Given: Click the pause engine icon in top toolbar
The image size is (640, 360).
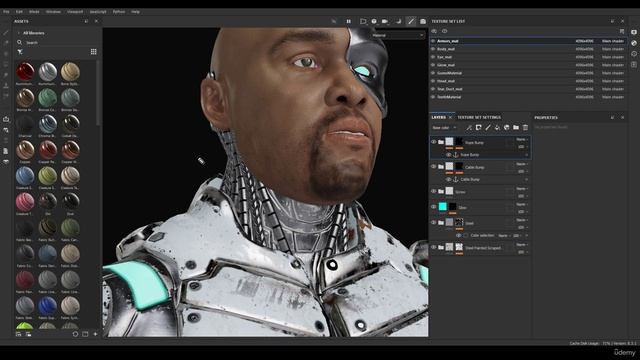Looking at the screenshot, I should pyautogui.click(x=349, y=21).
